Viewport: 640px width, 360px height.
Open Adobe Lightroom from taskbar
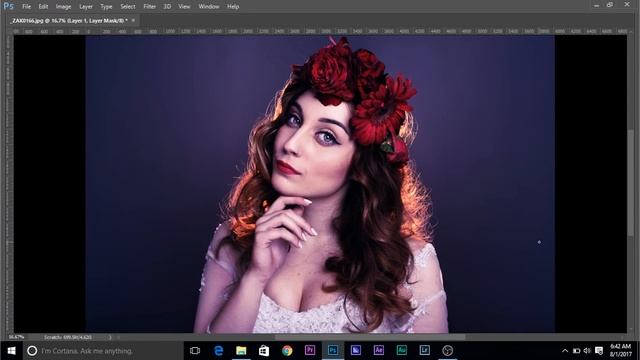click(424, 350)
